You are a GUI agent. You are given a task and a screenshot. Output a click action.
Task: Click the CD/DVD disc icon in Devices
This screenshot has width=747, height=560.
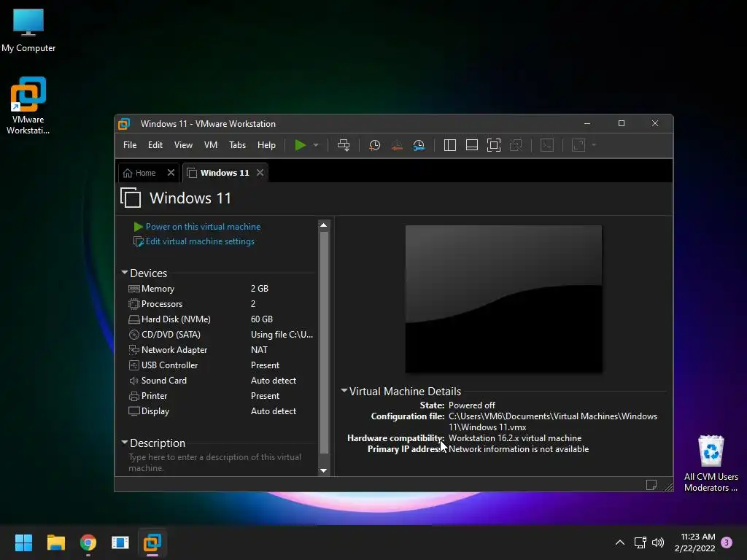[134, 334]
